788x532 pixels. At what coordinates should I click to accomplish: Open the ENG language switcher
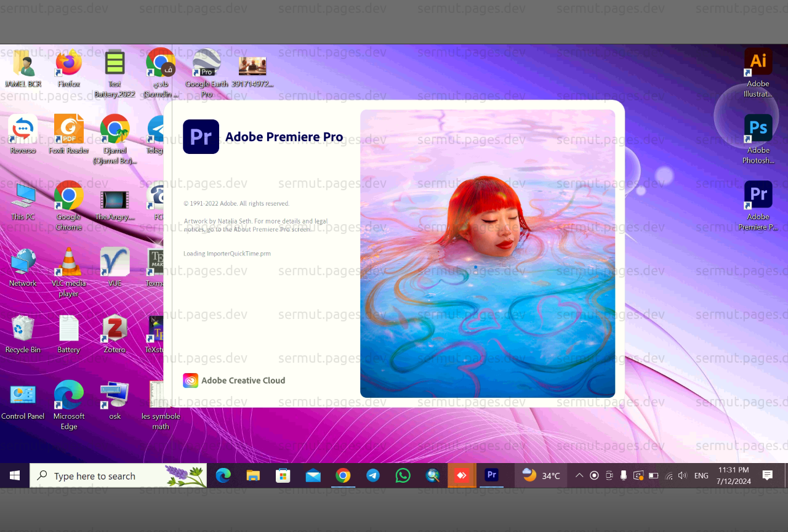pos(701,475)
